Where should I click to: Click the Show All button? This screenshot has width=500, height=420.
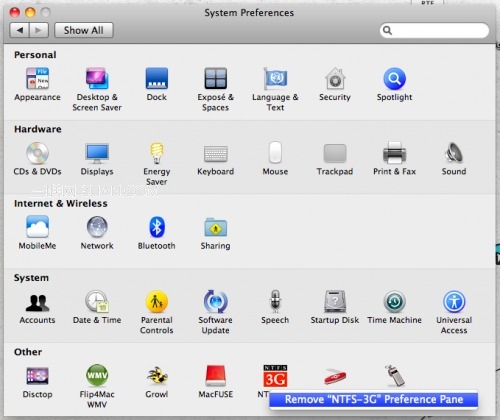(84, 30)
